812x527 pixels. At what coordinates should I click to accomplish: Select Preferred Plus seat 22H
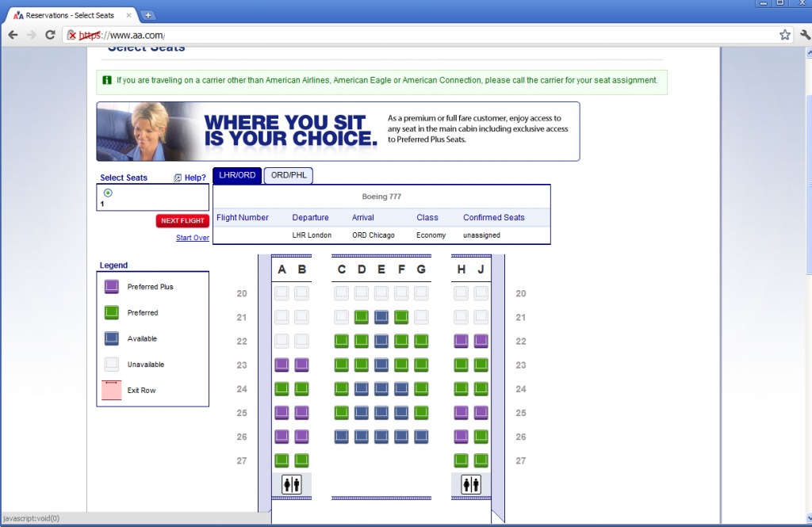(x=461, y=341)
